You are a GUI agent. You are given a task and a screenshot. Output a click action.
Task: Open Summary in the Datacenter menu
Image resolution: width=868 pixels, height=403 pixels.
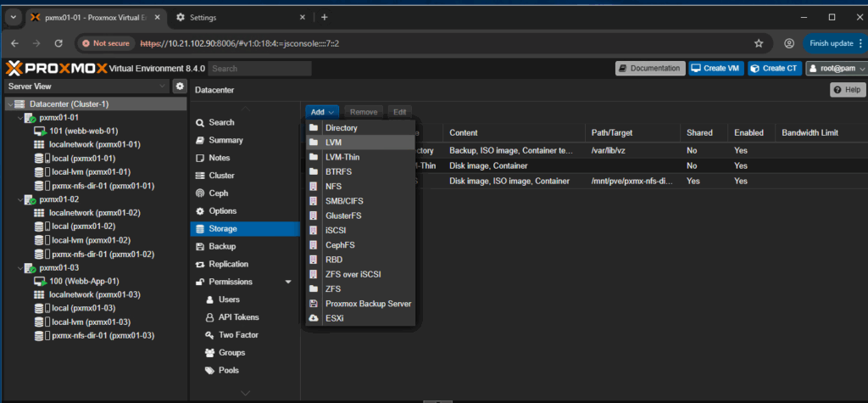pyautogui.click(x=245, y=140)
